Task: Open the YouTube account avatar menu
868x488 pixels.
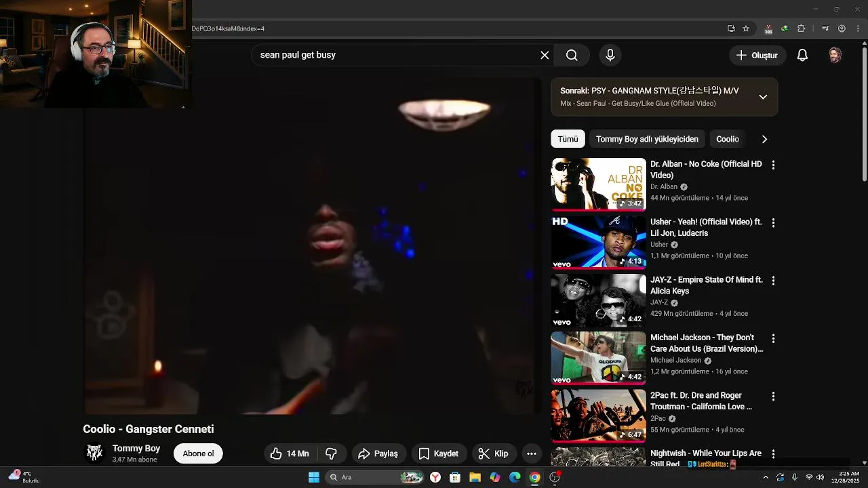Action: coord(835,55)
